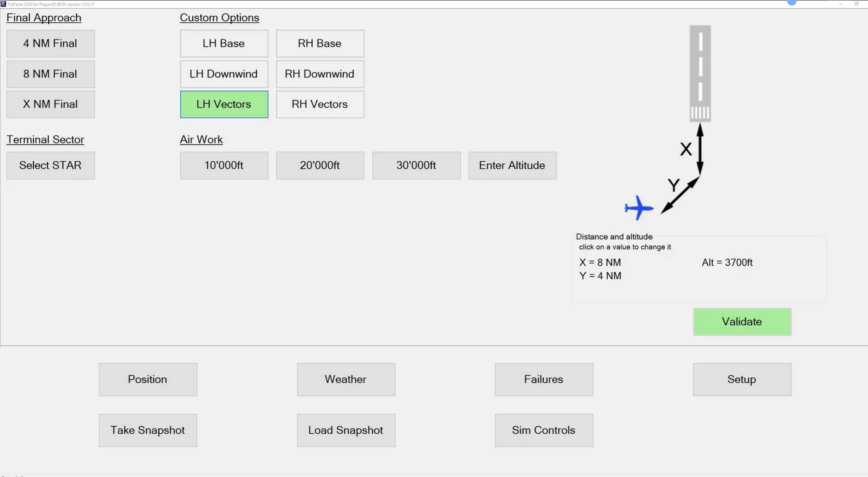This screenshot has width=868, height=477.
Task: Enable the RH Vectors option
Action: [320, 104]
